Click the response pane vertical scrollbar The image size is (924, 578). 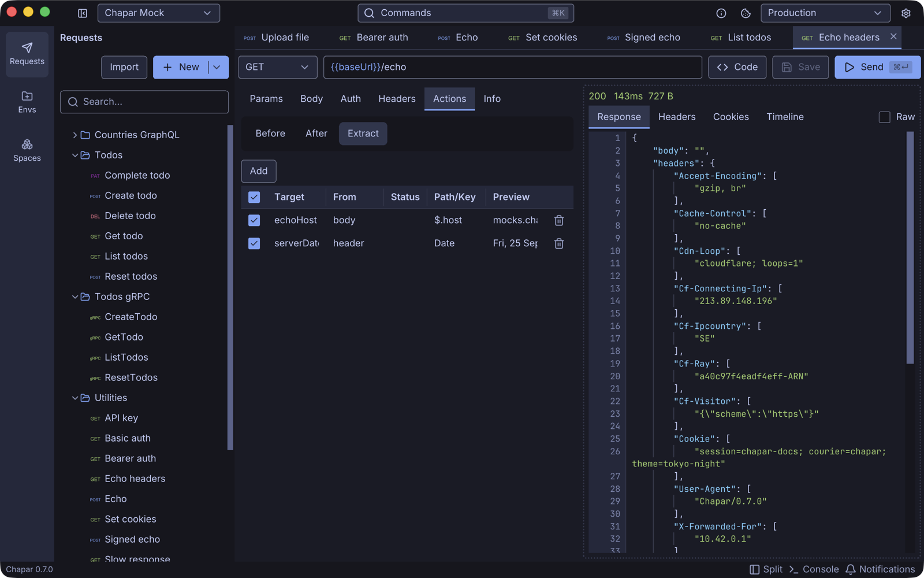click(910, 248)
